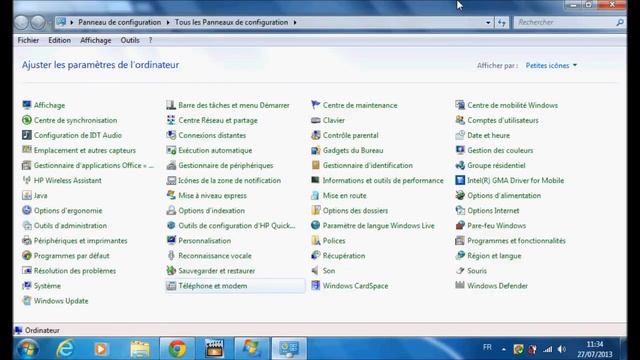The width and height of the screenshot is (640, 360).
Task: Click the Date et heure clock icon
Action: [460, 135]
